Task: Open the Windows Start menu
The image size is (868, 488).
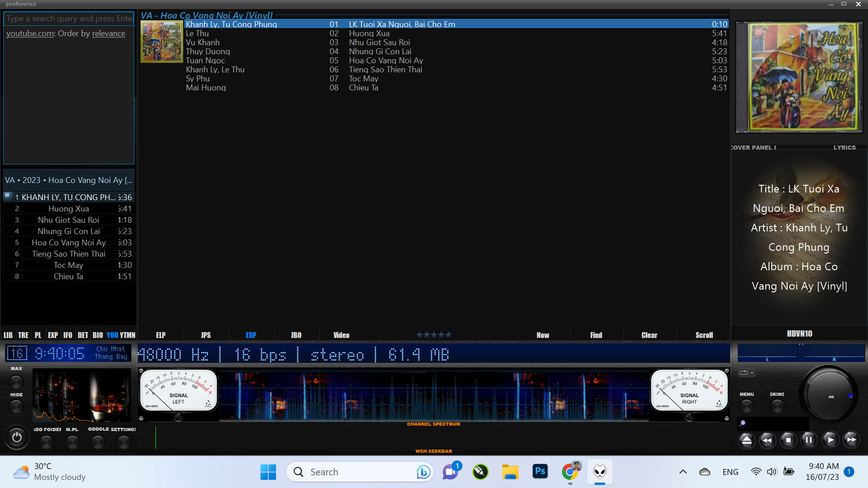Action: tap(268, 472)
